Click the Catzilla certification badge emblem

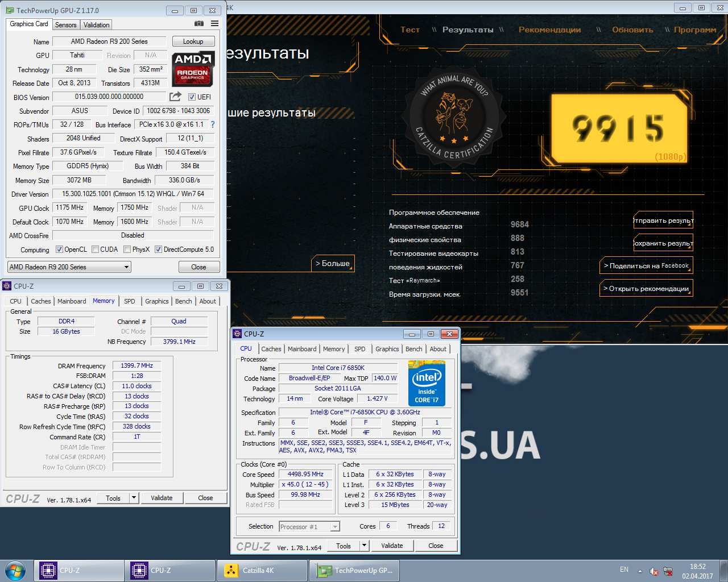[454, 118]
